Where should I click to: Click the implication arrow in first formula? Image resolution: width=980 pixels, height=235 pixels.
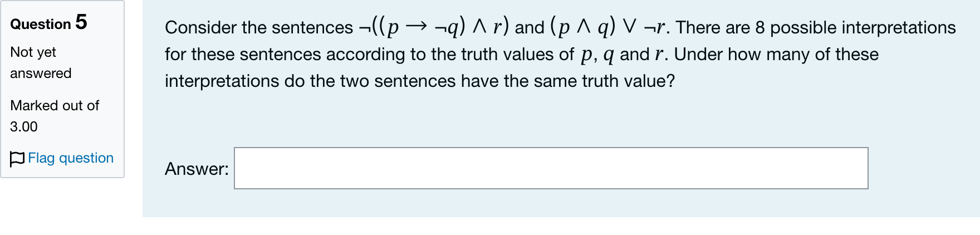416,27
